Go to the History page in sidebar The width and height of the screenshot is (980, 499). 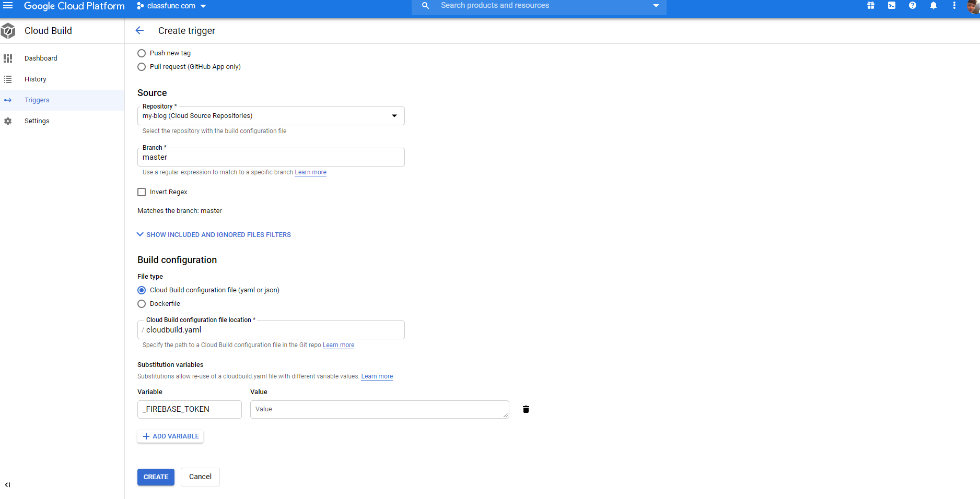(36, 79)
